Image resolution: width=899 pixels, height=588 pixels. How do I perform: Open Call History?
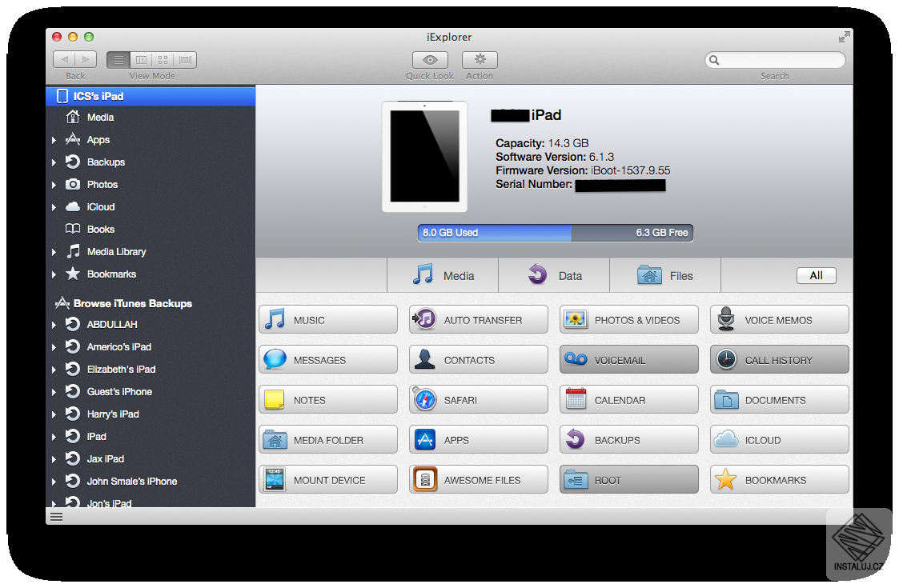click(779, 359)
